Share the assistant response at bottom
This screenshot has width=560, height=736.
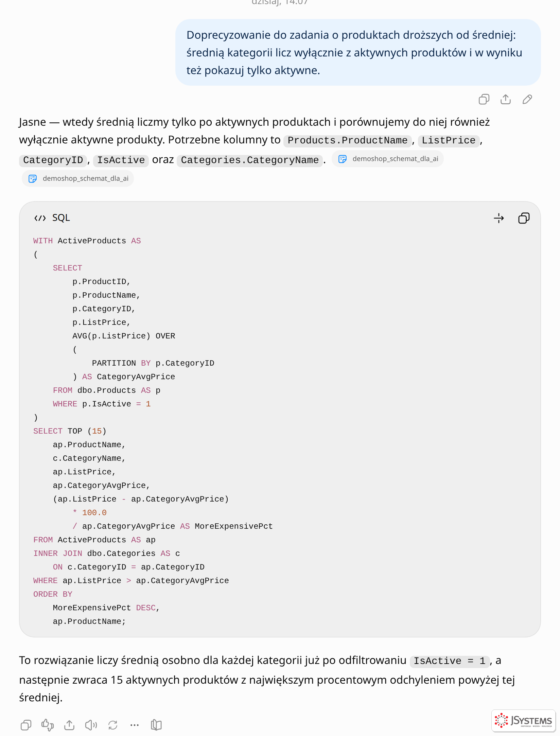(69, 725)
